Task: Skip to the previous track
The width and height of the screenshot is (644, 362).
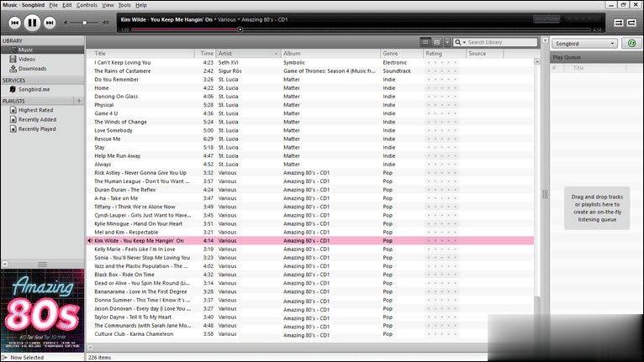Action: [x=14, y=23]
